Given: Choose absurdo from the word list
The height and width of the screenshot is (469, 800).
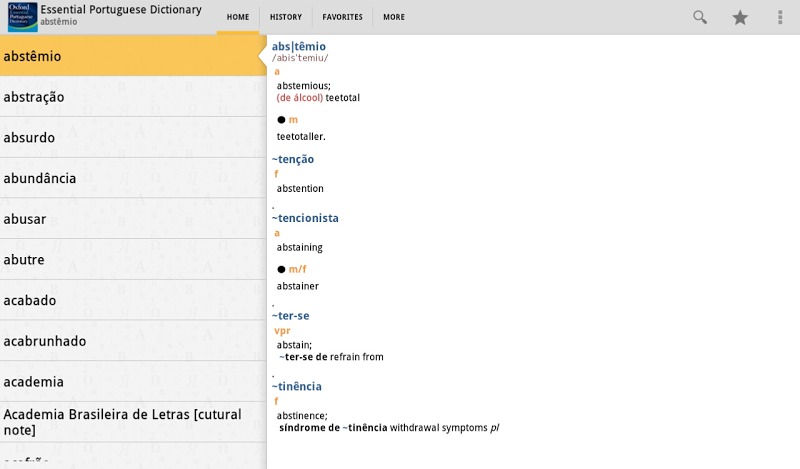Looking at the screenshot, I should coord(132,138).
